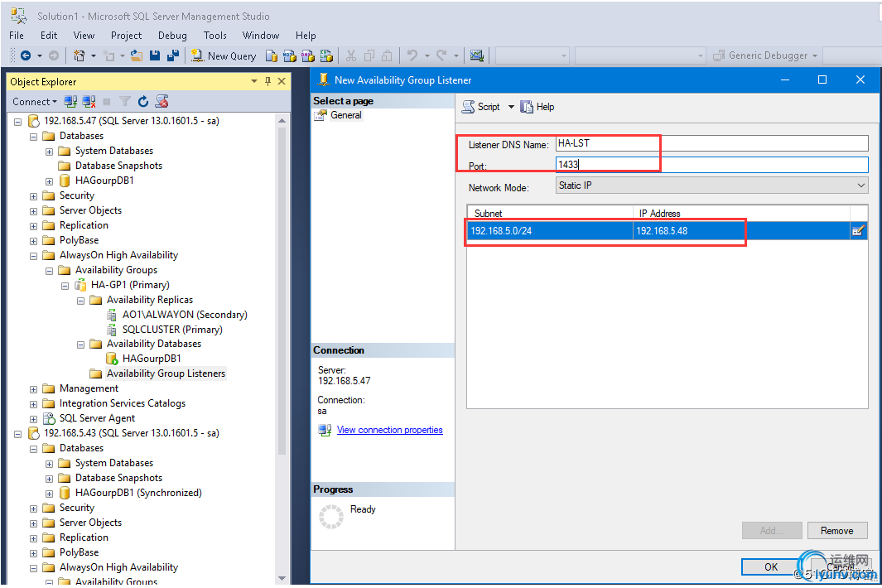The image size is (882, 588).
Task: Click the New Project toolbar icon
Action: point(80,55)
